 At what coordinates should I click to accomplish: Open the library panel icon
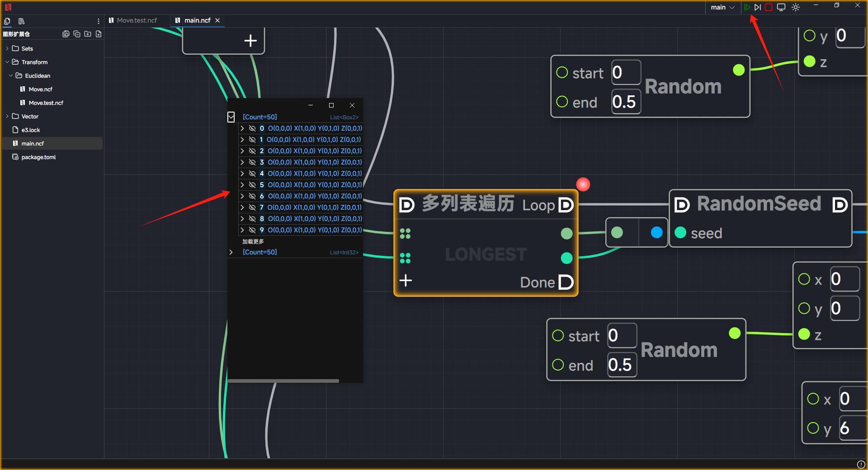pos(21,21)
